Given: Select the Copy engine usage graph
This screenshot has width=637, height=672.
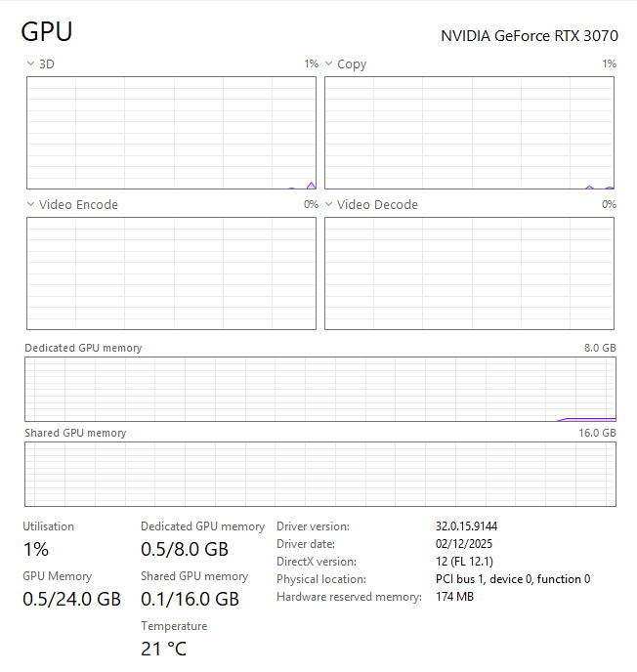Looking at the screenshot, I should (469, 133).
